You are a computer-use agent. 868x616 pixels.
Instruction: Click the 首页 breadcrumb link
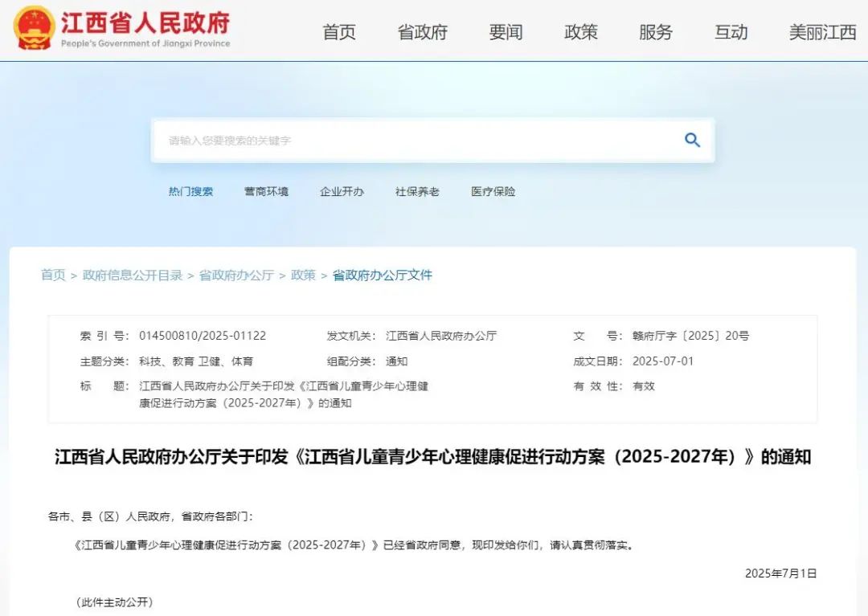pyautogui.click(x=53, y=275)
